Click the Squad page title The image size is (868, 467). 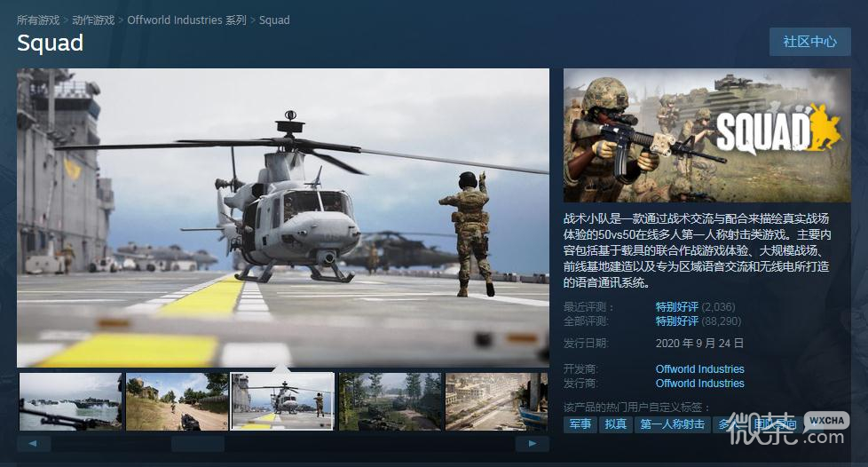point(50,43)
